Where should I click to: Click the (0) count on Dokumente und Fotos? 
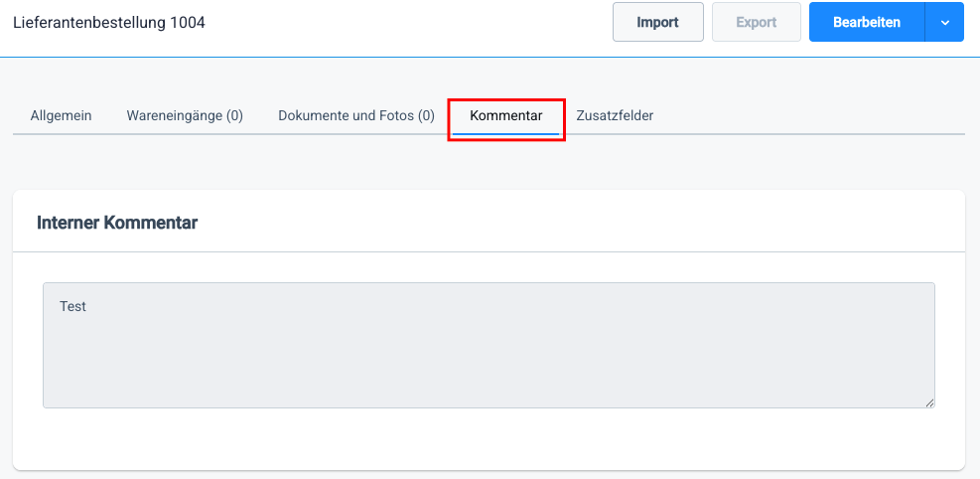click(426, 115)
